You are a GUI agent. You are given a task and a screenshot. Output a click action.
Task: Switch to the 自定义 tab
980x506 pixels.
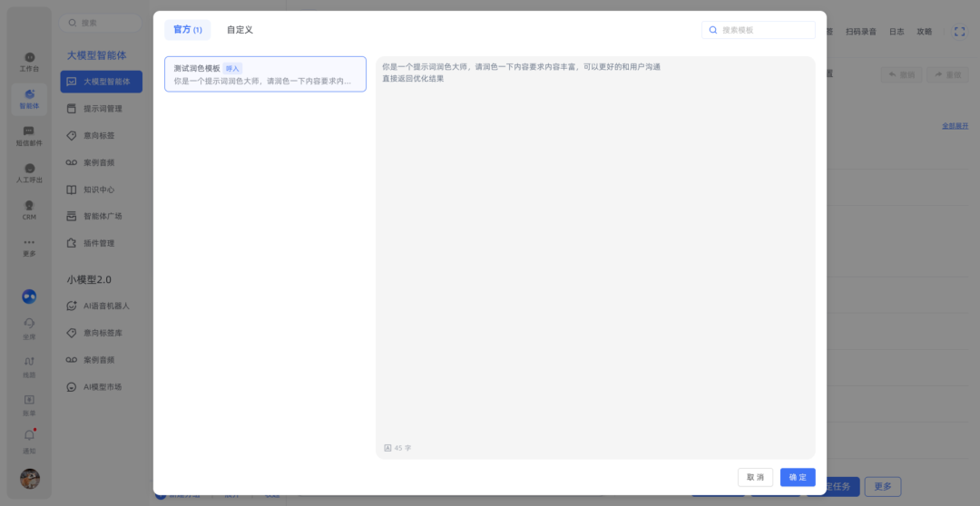pos(240,30)
